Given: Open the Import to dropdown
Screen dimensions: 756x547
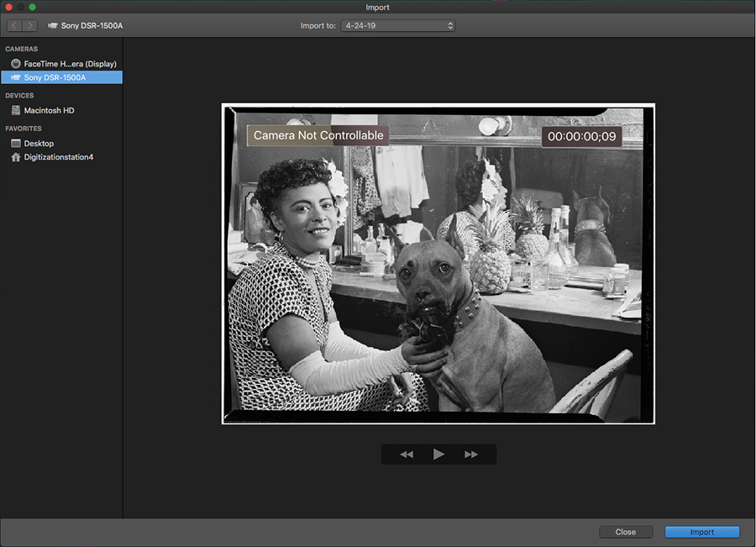Looking at the screenshot, I should click(398, 26).
